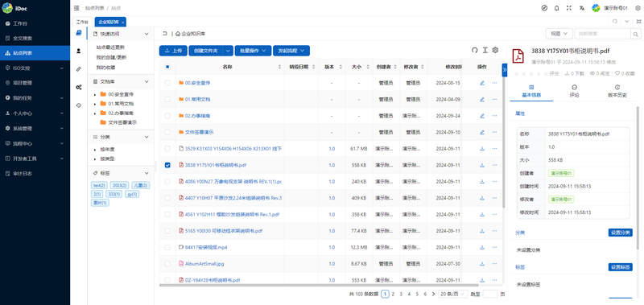Screen dimensions: 644x305
Task: Check the 02.办事指南 row checkbox
Action: (x=167, y=116)
